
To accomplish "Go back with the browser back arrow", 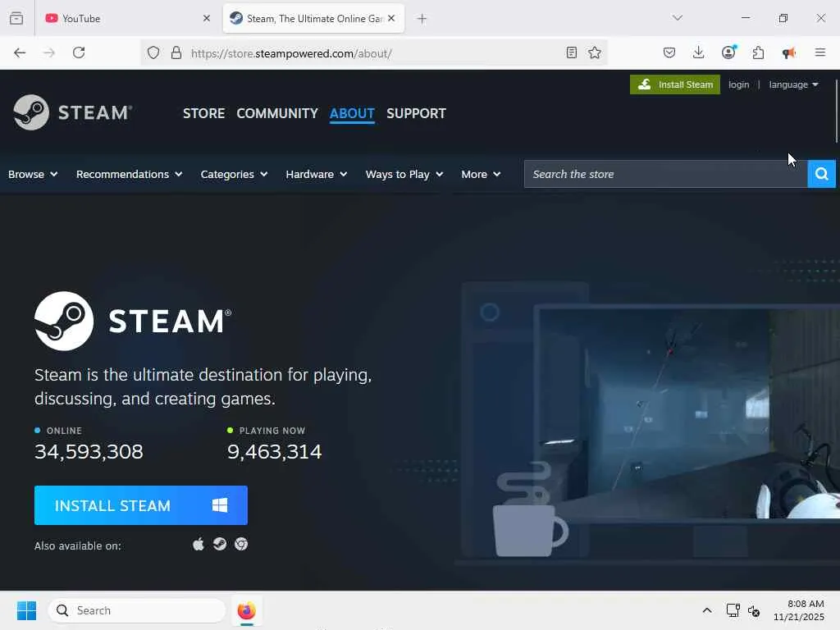I will (20, 52).
